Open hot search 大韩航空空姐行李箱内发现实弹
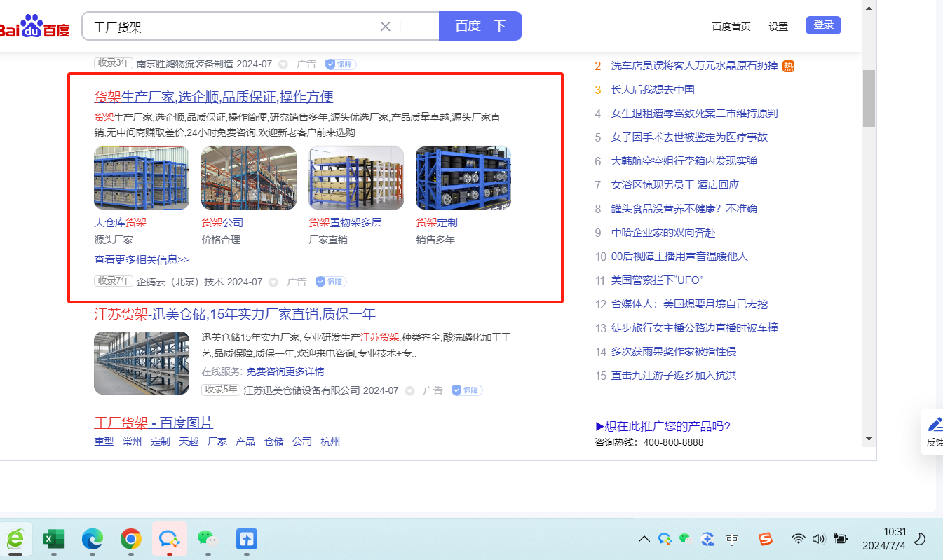Image resolution: width=943 pixels, height=560 pixels. tap(684, 161)
